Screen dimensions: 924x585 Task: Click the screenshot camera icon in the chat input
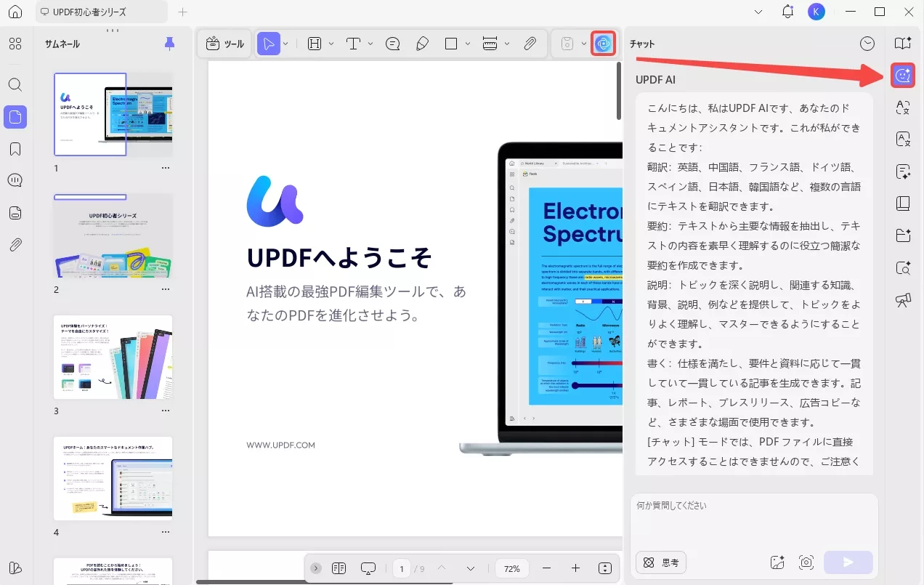coord(806,562)
